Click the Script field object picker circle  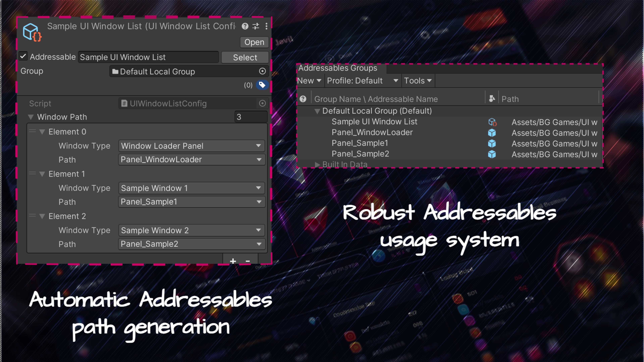(262, 103)
